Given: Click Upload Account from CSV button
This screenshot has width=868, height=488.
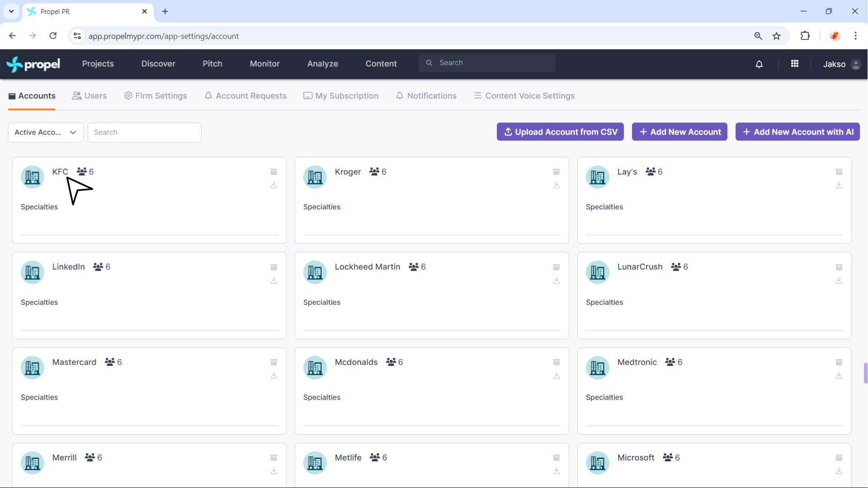Looking at the screenshot, I should click(x=560, y=132).
